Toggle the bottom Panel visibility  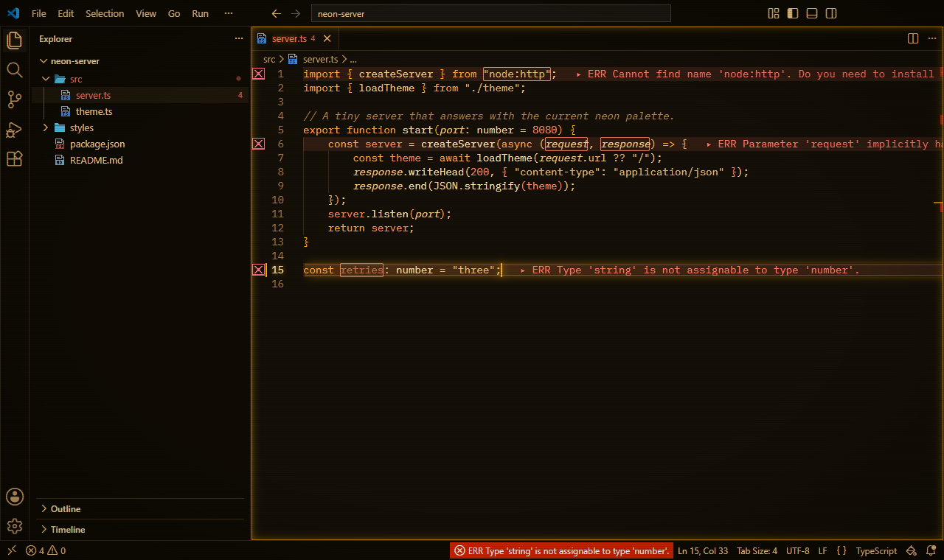tap(812, 13)
